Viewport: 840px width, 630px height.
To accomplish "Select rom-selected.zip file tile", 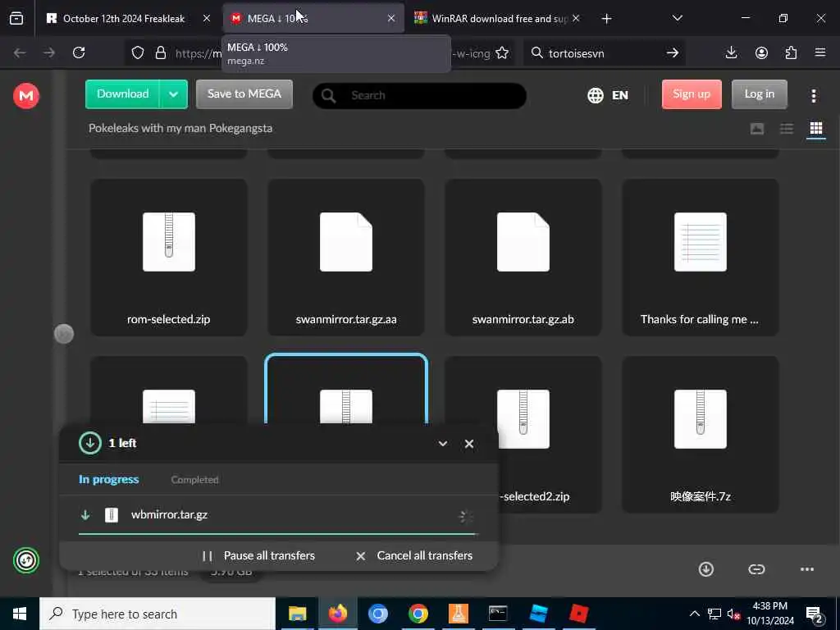I will [169, 258].
